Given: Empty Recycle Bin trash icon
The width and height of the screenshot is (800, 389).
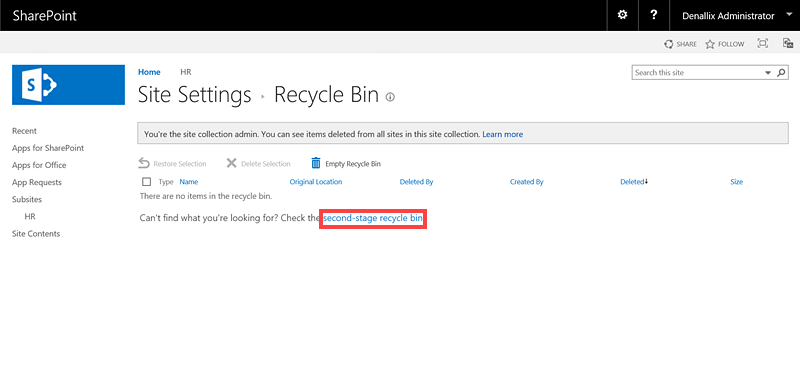Looking at the screenshot, I should tap(316, 163).
